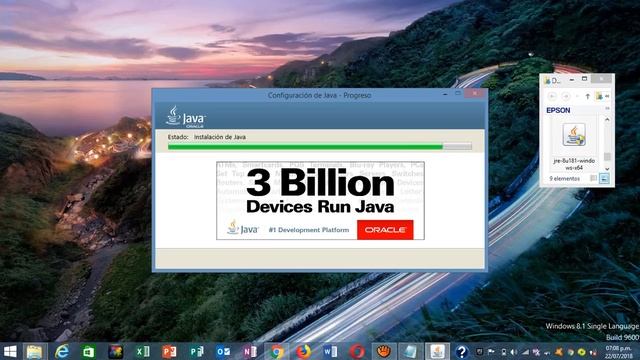The image size is (640, 360).
Task: Open the Action Center flag tray icon
Action: coord(491,352)
